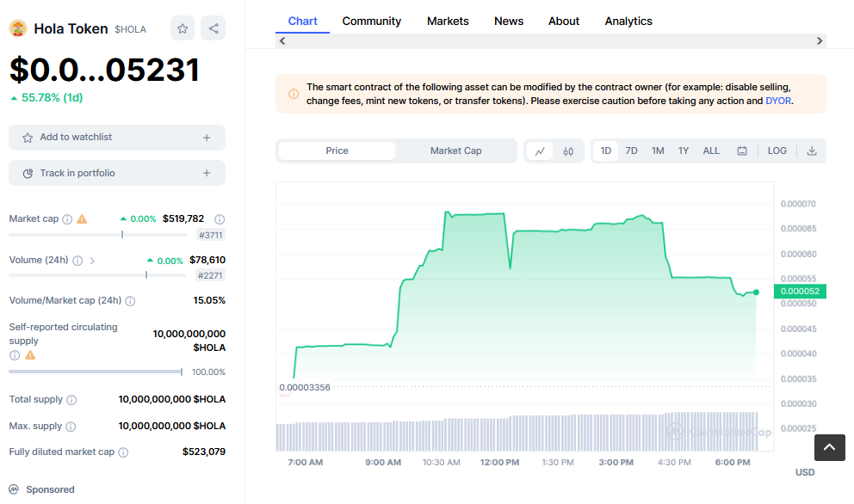Select the 7D time range
The width and height of the screenshot is (854, 504).
click(631, 151)
